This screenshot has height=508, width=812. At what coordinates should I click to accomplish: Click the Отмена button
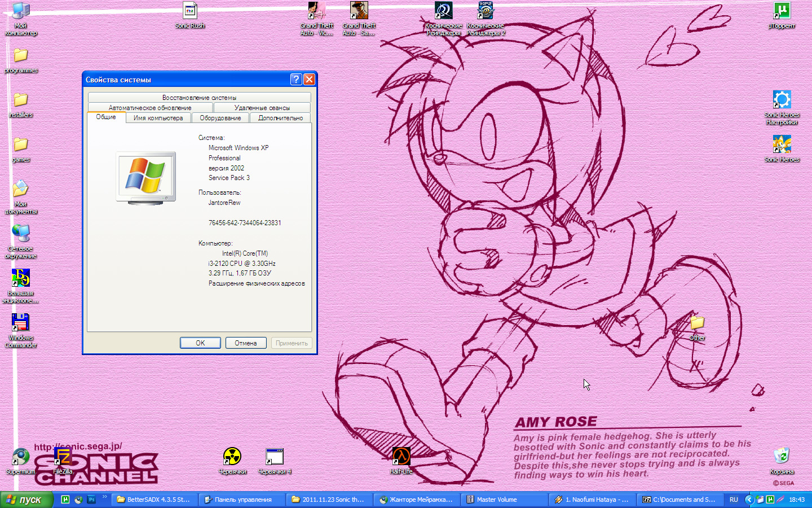(245, 343)
